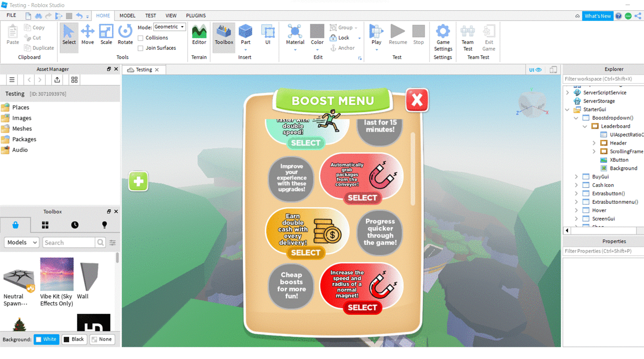Image resolution: width=644 pixels, height=359 pixels.
Task: Open the Models dropdown in the Toolbox
Action: click(21, 242)
